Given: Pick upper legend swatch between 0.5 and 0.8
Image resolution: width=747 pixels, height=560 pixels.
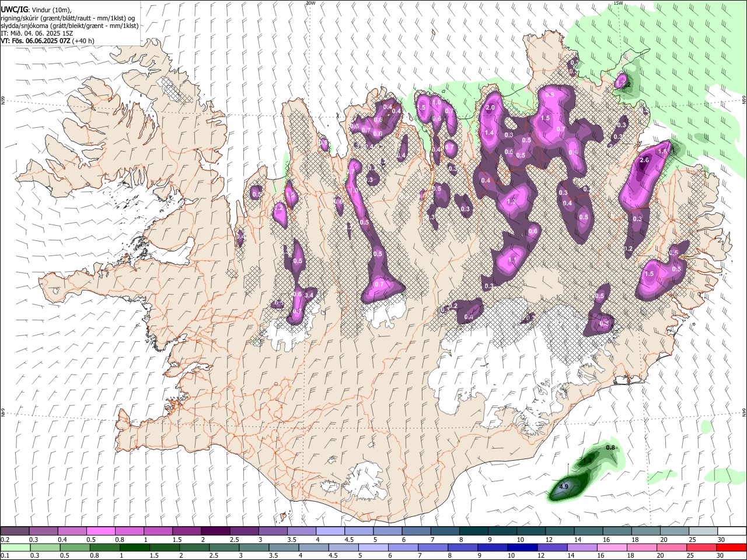Looking at the screenshot, I should tap(100, 531).
